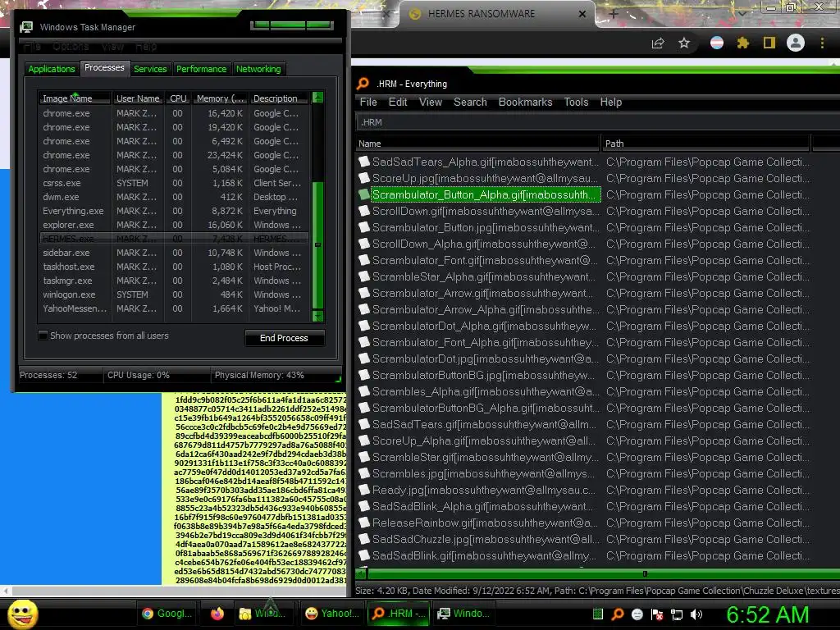Screen dimensions: 840x630
Task: Click the Task Manager window title icon
Action: [26, 27]
